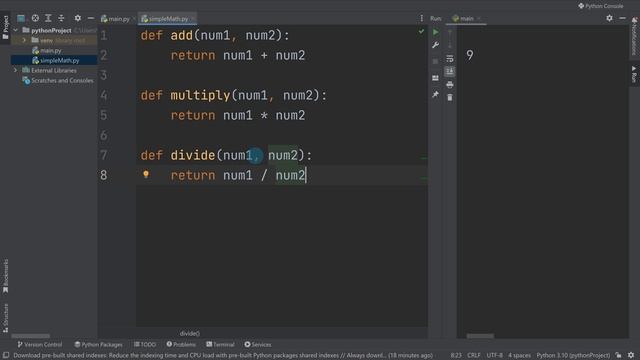Click expand all icon in Project panel

pos(48,18)
